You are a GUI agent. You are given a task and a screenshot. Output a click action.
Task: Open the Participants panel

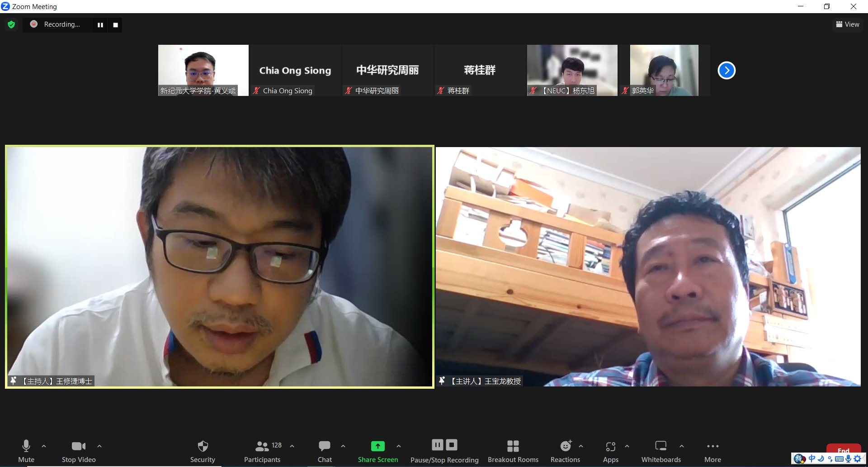(x=262, y=451)
